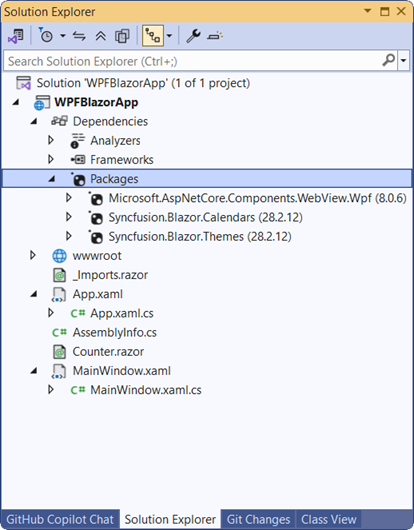Viewport: 414px width, 530px height.
Task: Click the Packages folder icon
Action: (x=79, y=179)
